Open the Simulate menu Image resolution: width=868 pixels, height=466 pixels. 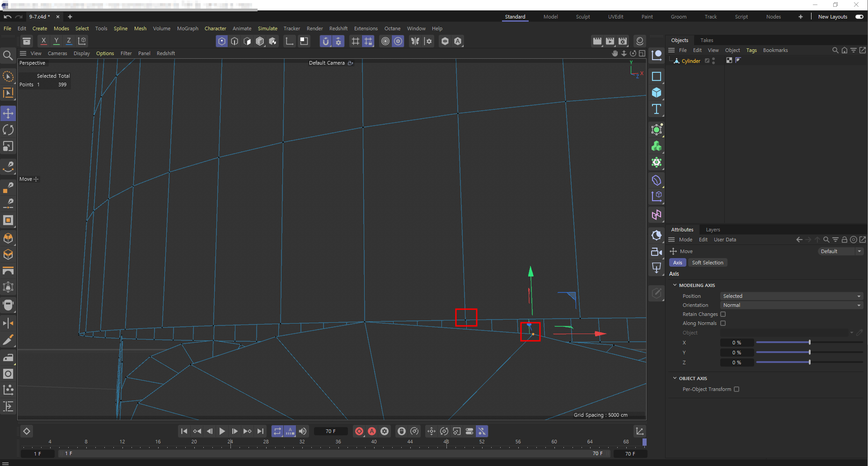[x=267, y=28]
